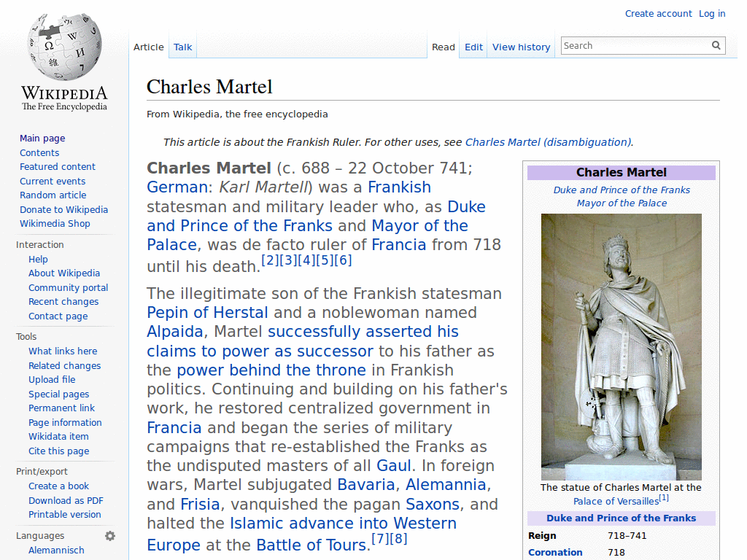Open the Gaul link
Screen dimensions: 747x560
click(393, 466)
